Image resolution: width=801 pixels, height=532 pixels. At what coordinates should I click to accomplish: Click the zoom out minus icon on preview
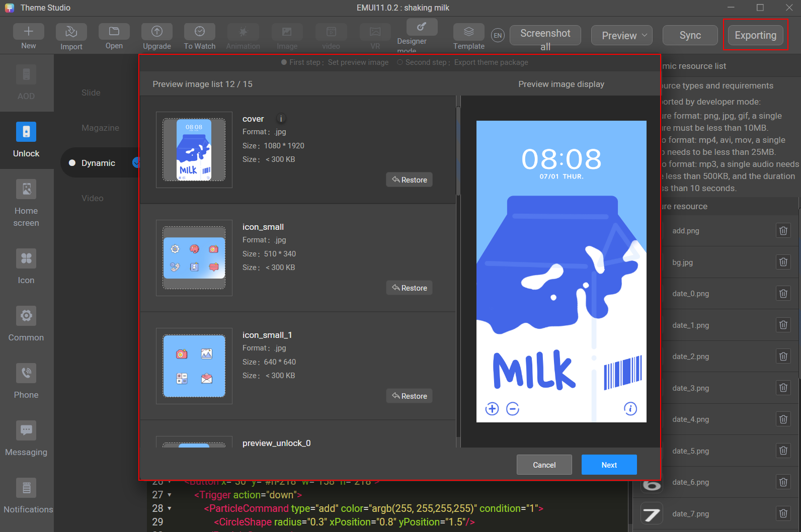[513, 409]
